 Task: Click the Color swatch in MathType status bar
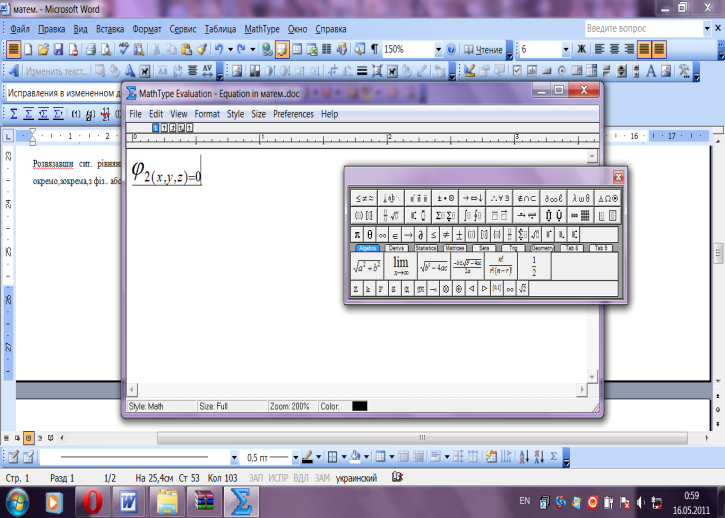click(x=360, y=406)
